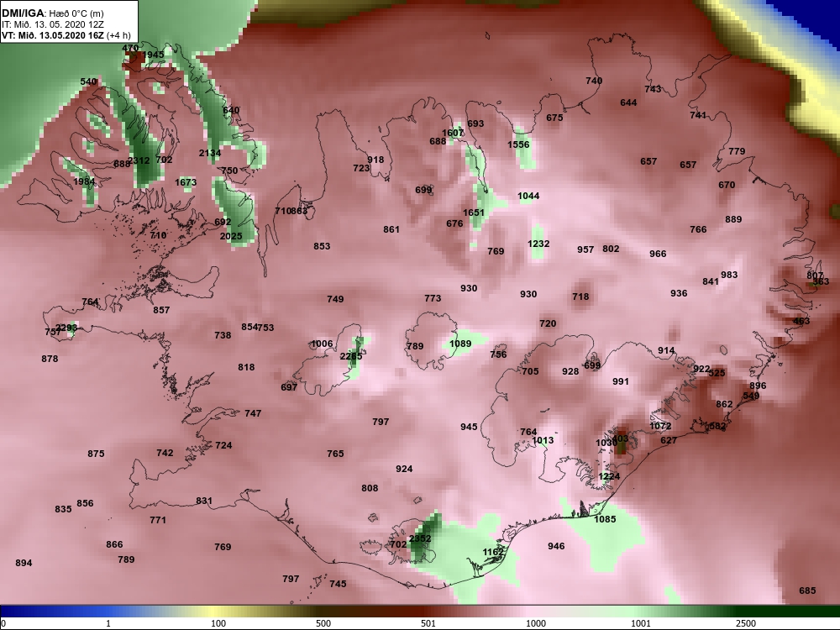Select the 1089 map value

pos(460,344)
